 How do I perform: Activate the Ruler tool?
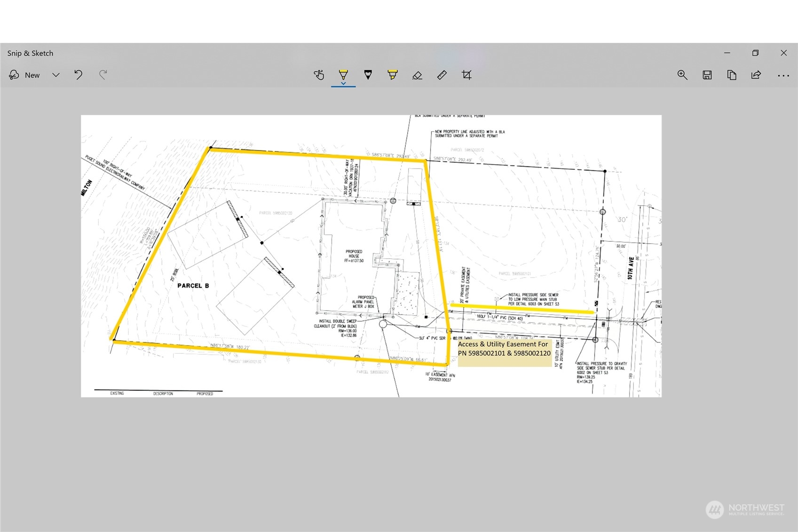(442, 75)
